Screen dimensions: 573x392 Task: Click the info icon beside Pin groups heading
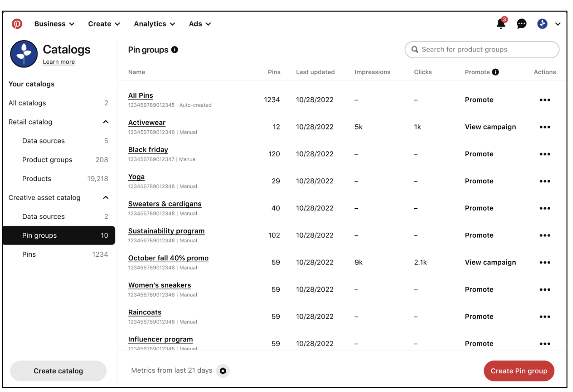(x=175, y=50)
